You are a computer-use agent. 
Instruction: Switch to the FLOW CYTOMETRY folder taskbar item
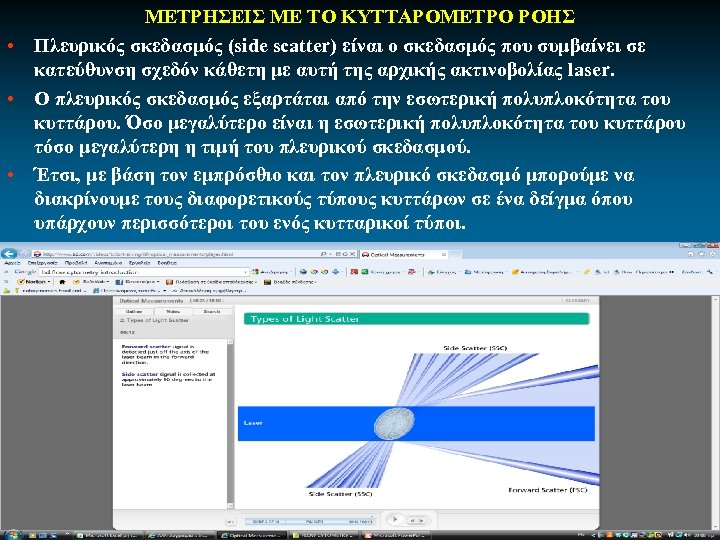(x=323, y=535)
